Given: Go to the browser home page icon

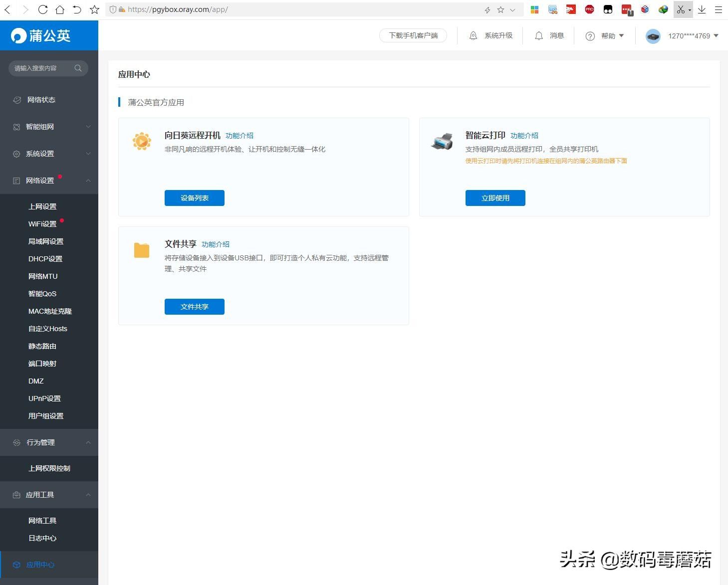Looking at the screenshot, I should point(60,9).
